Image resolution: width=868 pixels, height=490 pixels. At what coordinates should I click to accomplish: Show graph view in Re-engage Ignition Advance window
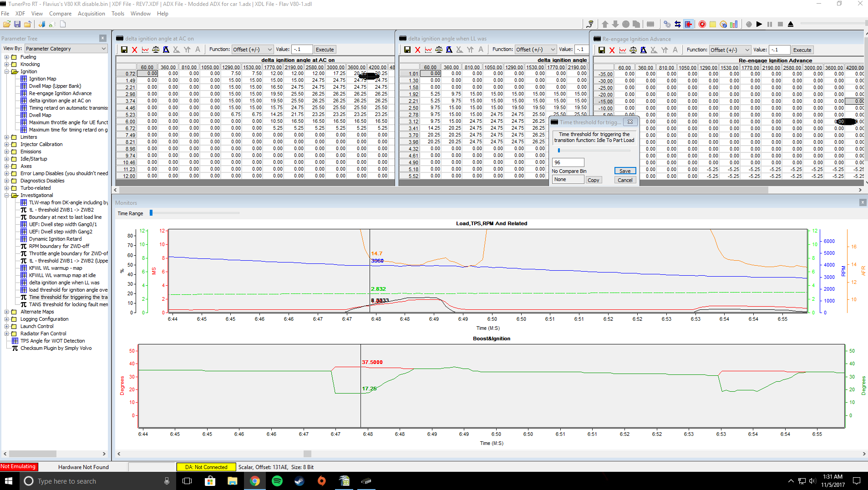[x=623, y=50]
